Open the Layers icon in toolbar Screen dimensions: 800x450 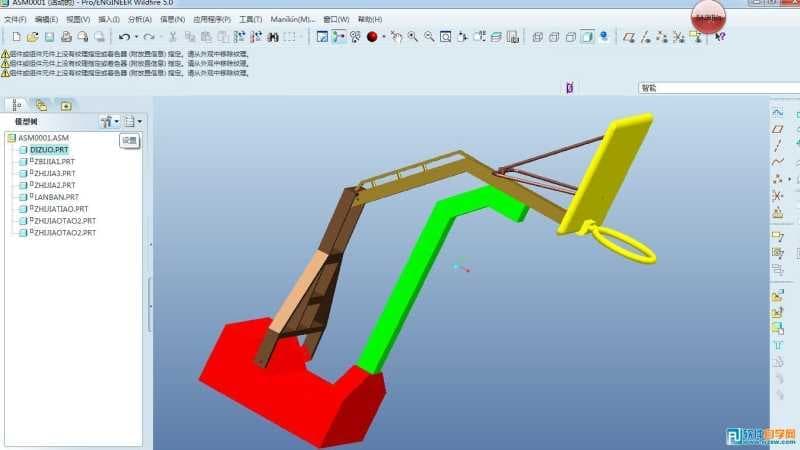[x=496, y=37]
